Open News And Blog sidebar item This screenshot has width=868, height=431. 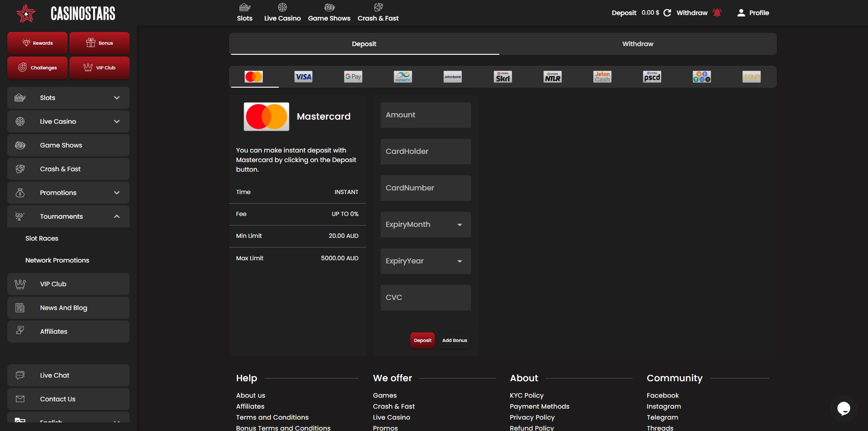coord(68,308)
